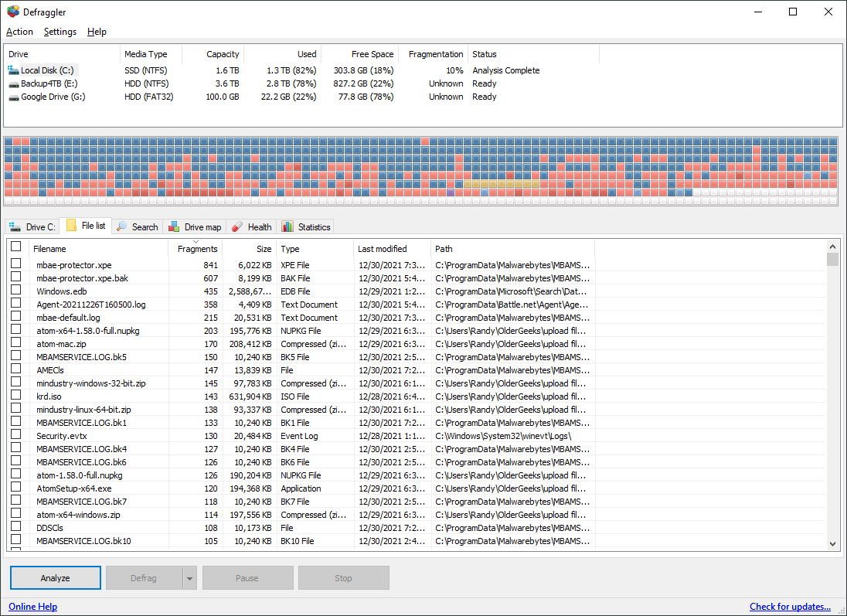The height and width of the screenshot is (616, 847).
Task: Switch to the Drive C: tab
Action: click(x=32, y=227)
